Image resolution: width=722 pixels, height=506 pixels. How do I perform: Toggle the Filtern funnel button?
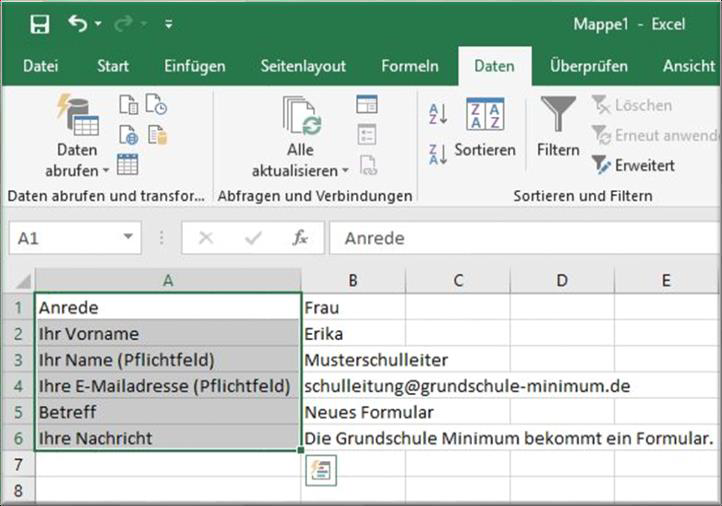point(557,128)
